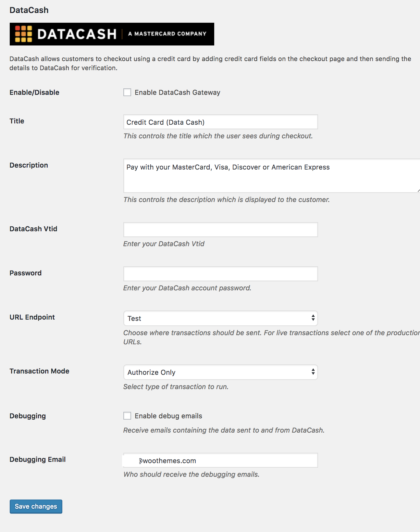
Task: Open the URL Endpoint dropdown showing Test
Action: [x=220, y=318]
